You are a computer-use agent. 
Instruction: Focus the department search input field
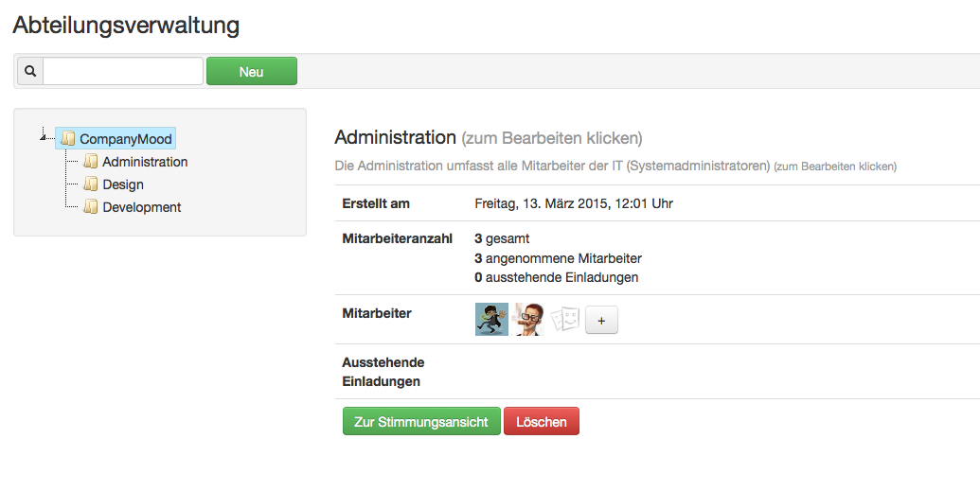[x=123, y=71]
